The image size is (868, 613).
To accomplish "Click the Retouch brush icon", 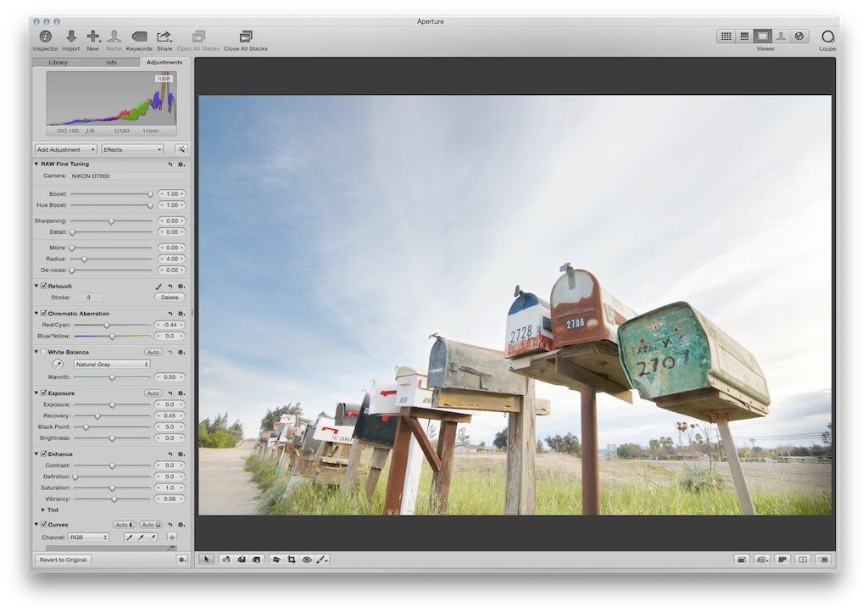I will point(159,287).
